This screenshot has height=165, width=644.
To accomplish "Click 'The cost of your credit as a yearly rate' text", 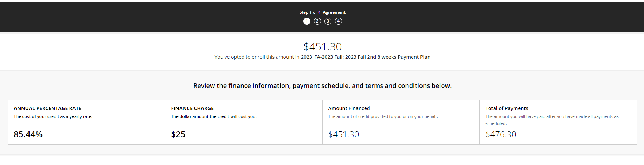I will (53, 116).
